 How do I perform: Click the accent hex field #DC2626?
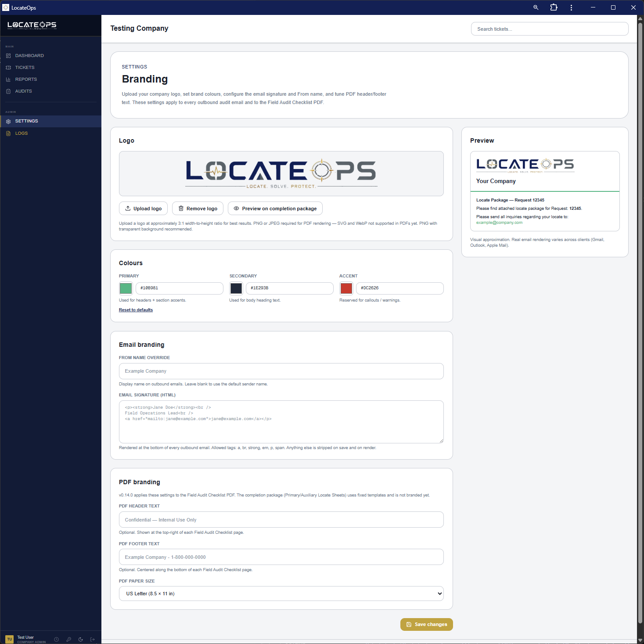pos(400,288)
